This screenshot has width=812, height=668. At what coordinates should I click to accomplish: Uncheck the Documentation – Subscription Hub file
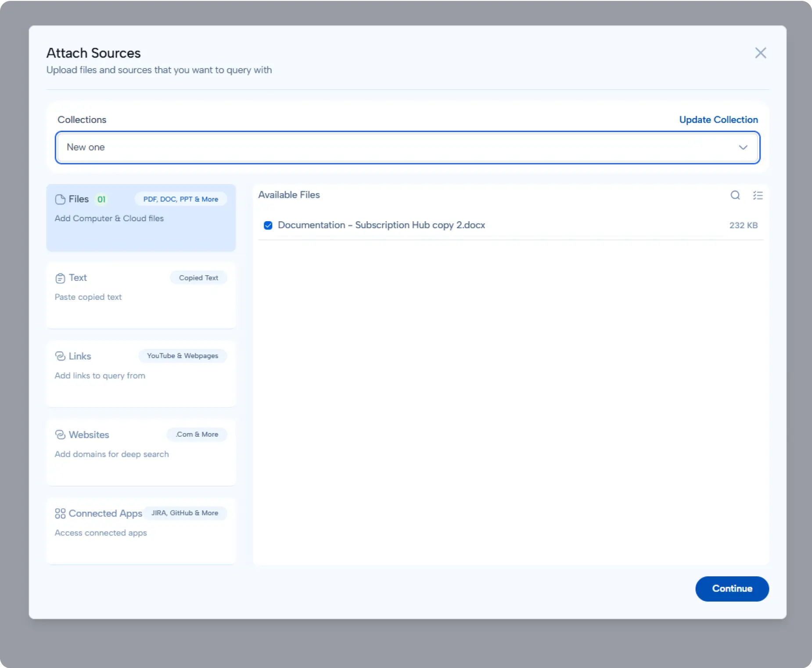tap(268, 225)
